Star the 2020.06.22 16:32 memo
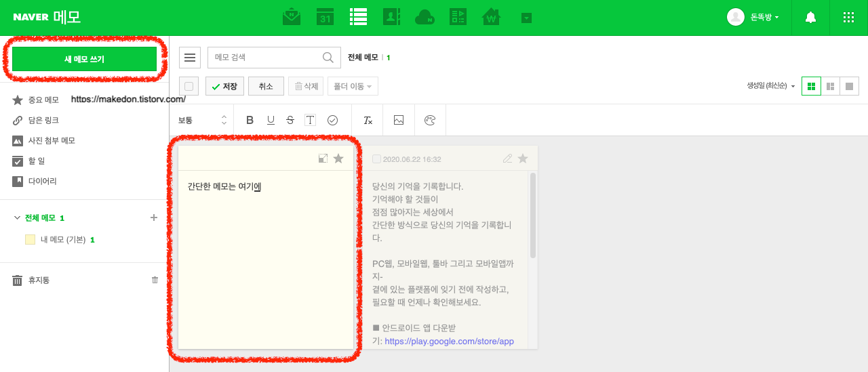This screenshot has width=868, height=372. coord(523,159)
